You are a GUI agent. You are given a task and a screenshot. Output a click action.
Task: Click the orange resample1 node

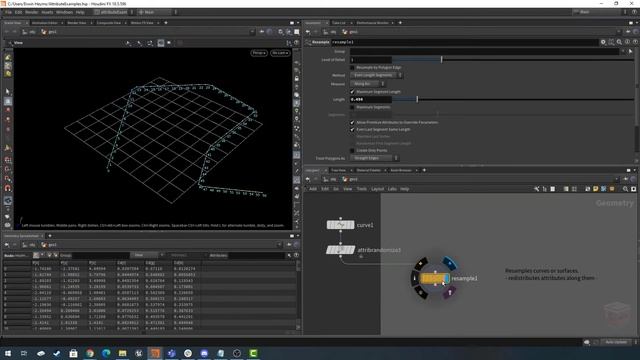tap(435, 278)
